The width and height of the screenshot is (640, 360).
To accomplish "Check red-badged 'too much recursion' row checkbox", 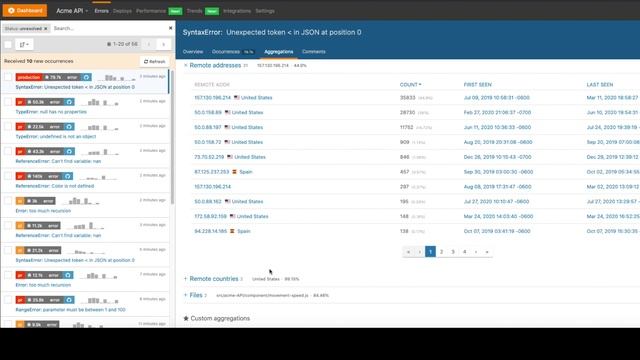I will point(8,275).
